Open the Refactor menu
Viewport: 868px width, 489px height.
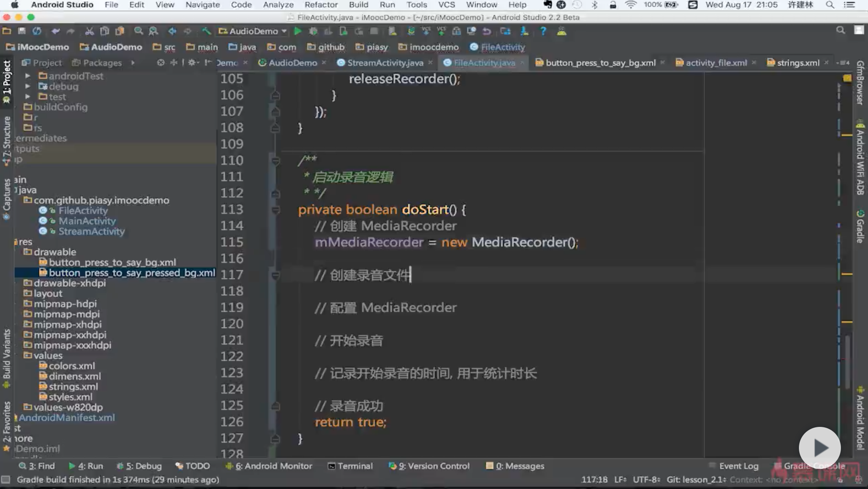click(x=321, y=5)
